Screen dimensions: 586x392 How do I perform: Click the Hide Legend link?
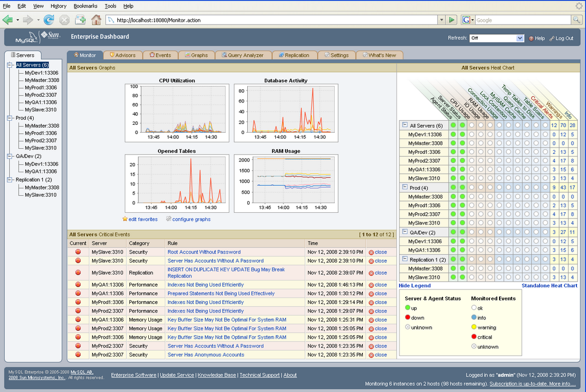tap(414, 286)
